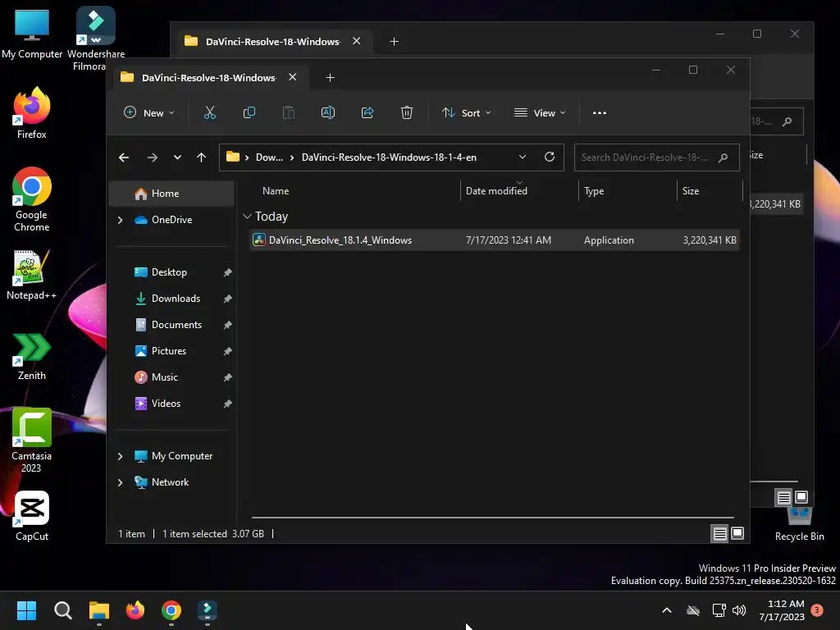Select the Zenith desktop shortcut
This screenshot has height=630, width=840.
point(32,356)
